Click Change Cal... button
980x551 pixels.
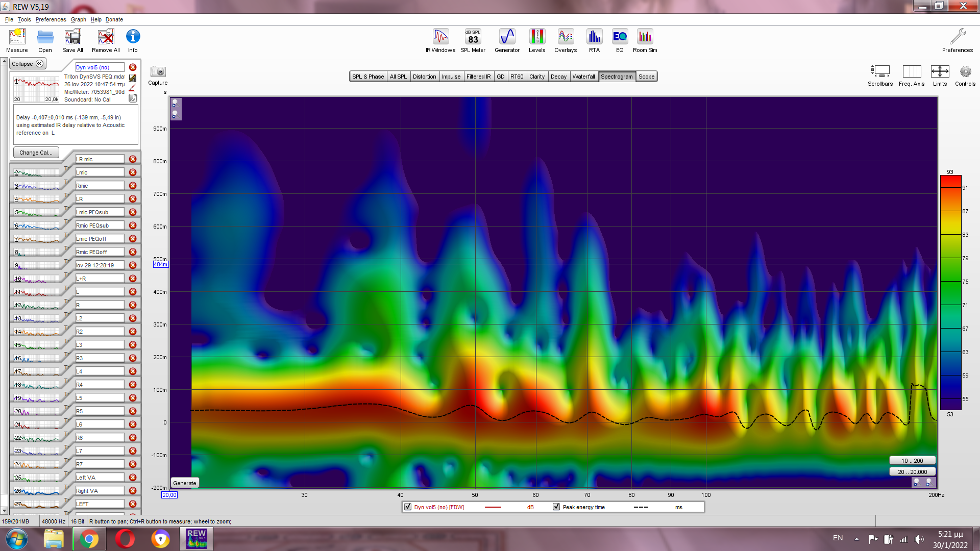(x=36, y=153)
